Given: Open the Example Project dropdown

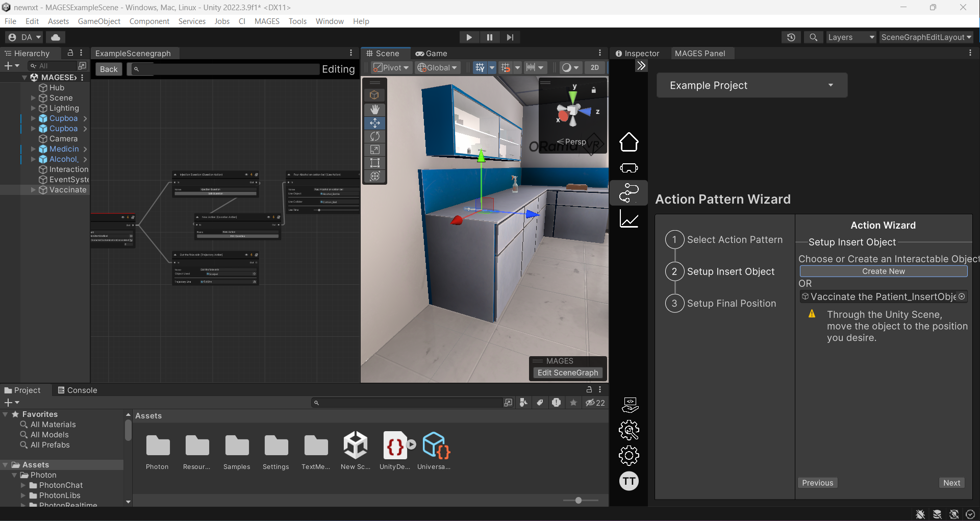Looking at the screenshot, I should tap(752, 85).
